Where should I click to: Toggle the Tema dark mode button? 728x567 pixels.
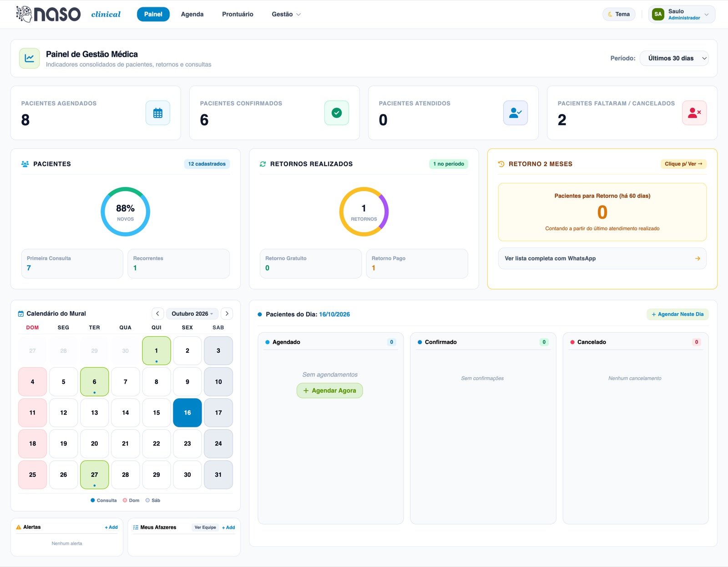click(x=619, y=14)
